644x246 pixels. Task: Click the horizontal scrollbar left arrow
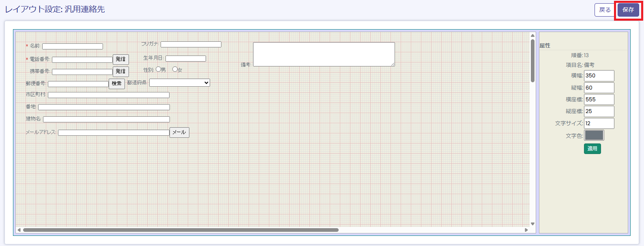(19, 230)
